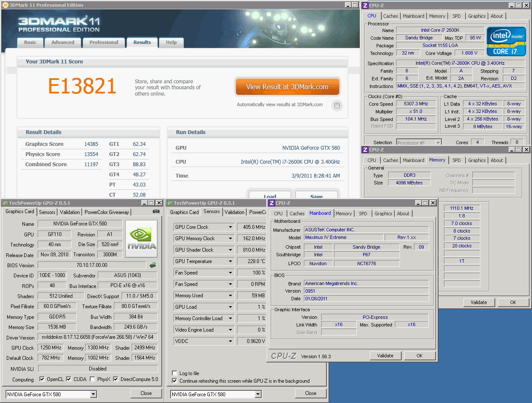532x403 pixels.
Task: Open the Help tab in 3DMark
Action: 171,42
